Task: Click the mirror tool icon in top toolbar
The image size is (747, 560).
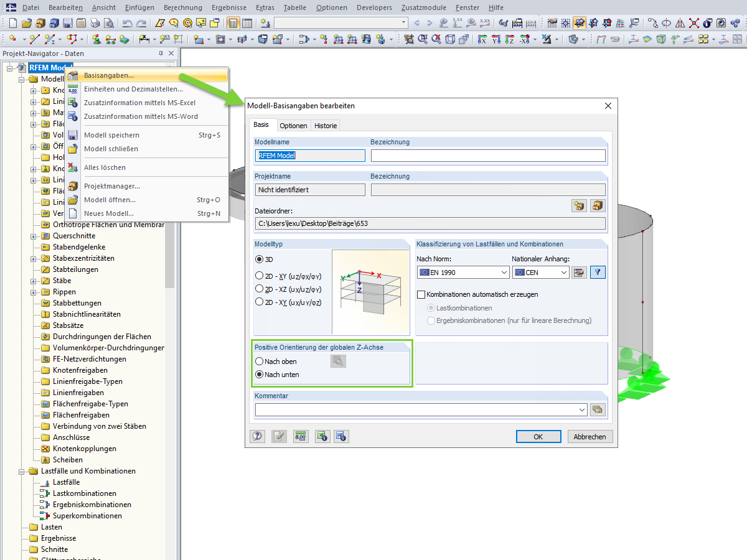Action: click(680, 24)
